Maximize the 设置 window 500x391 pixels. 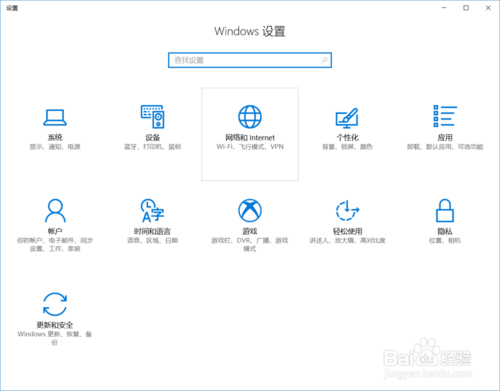coord(466,8)
